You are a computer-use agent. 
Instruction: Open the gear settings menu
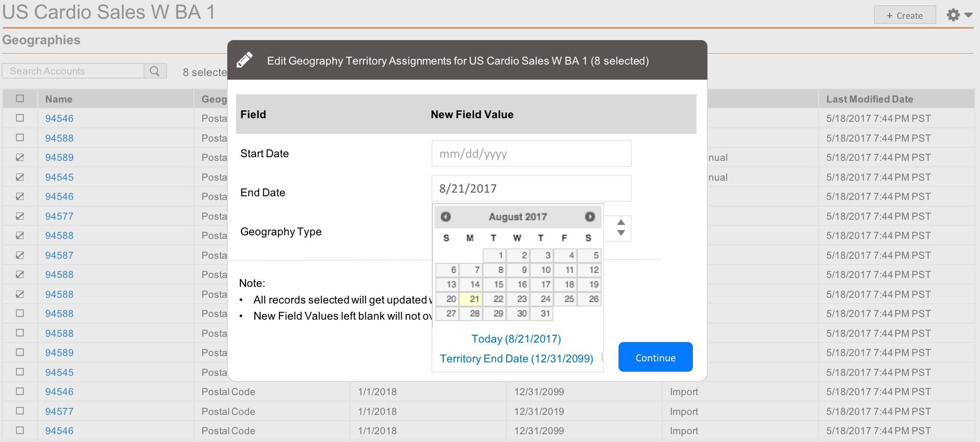(x=959, y=15)
